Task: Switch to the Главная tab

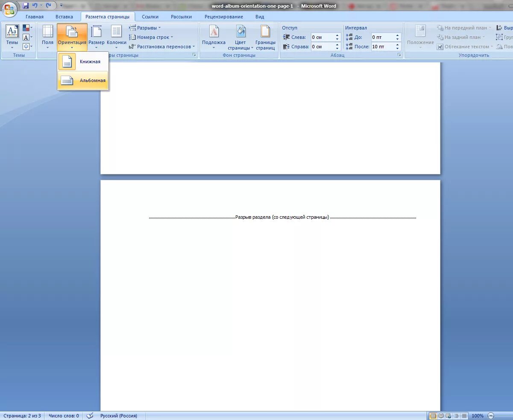Action: point(34,17)
